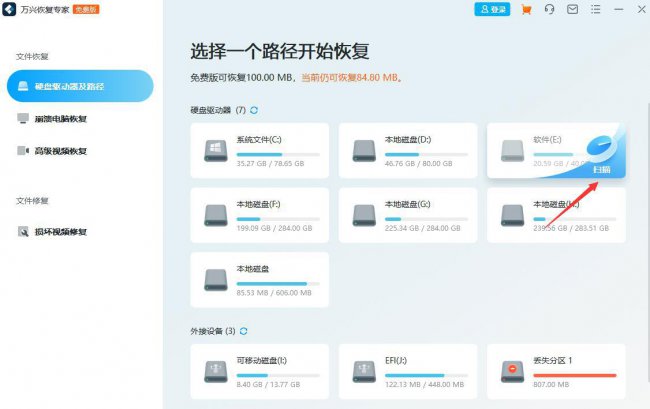Click the 可移动磁盘(I:) USB drive icon
Viewport: 650px width, 409px height.
tap(216, 371)
